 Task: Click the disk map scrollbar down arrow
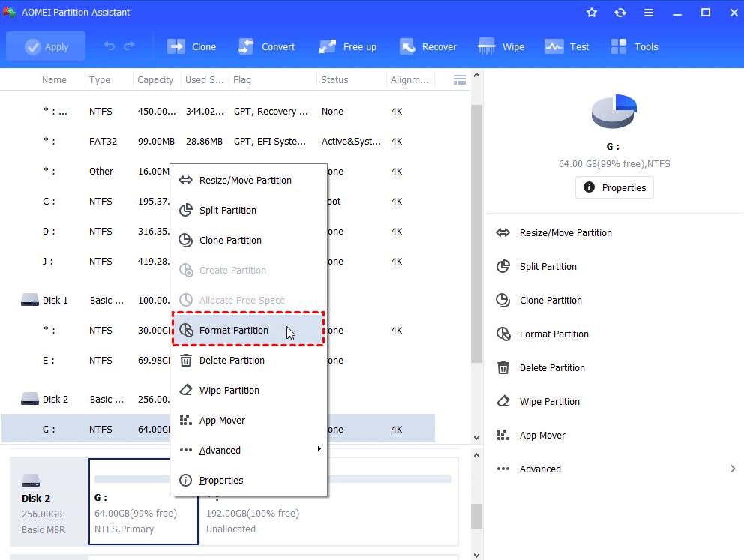point(476,555)
